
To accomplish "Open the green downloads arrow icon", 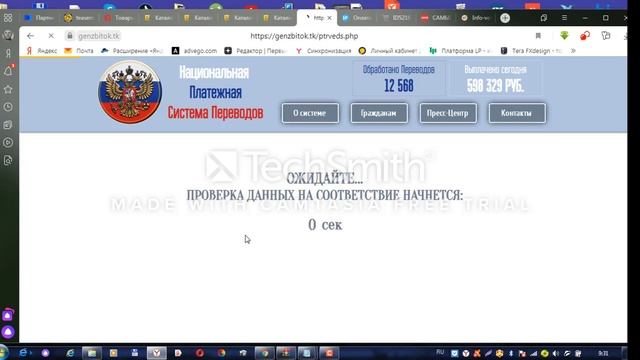I will point(564,36).
